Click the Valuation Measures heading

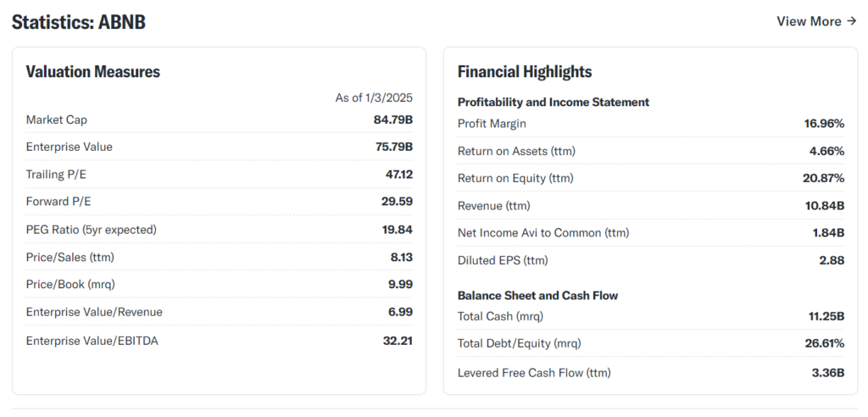pos(93,72)
